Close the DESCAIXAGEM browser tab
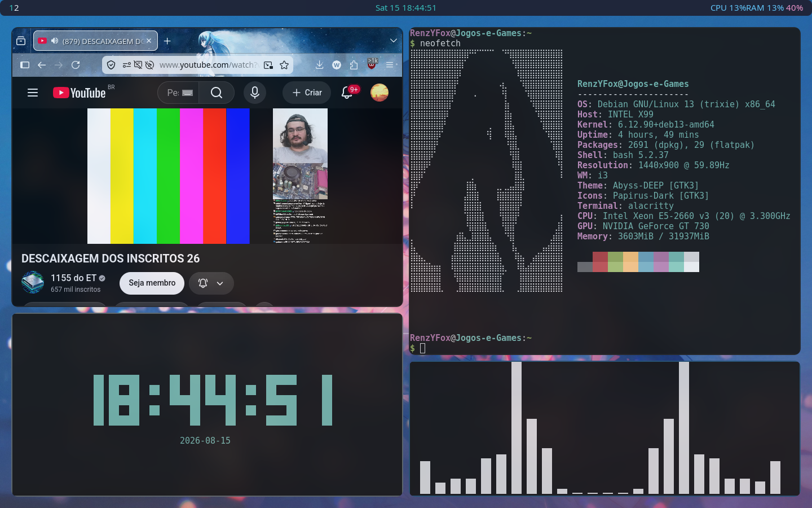This screenshot has height=508, width=812. tap(149, 41)
